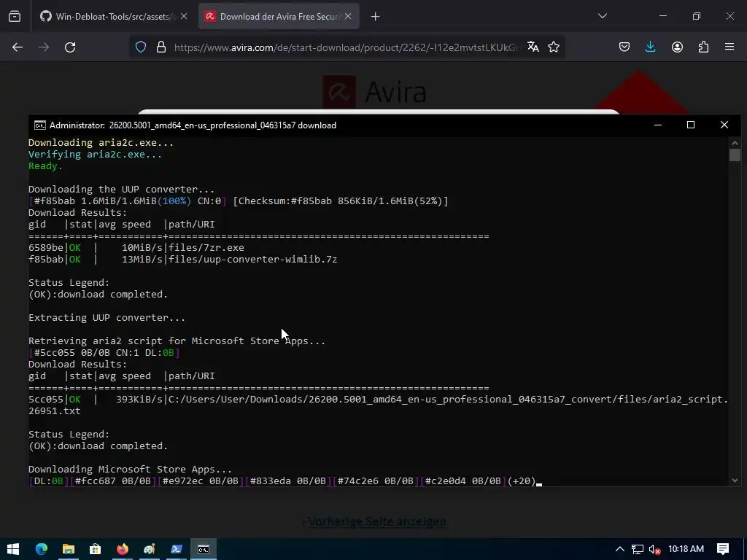Maximize the Administrator command prompt window
The height and width of the screenshot is (560, 747).
691,125
